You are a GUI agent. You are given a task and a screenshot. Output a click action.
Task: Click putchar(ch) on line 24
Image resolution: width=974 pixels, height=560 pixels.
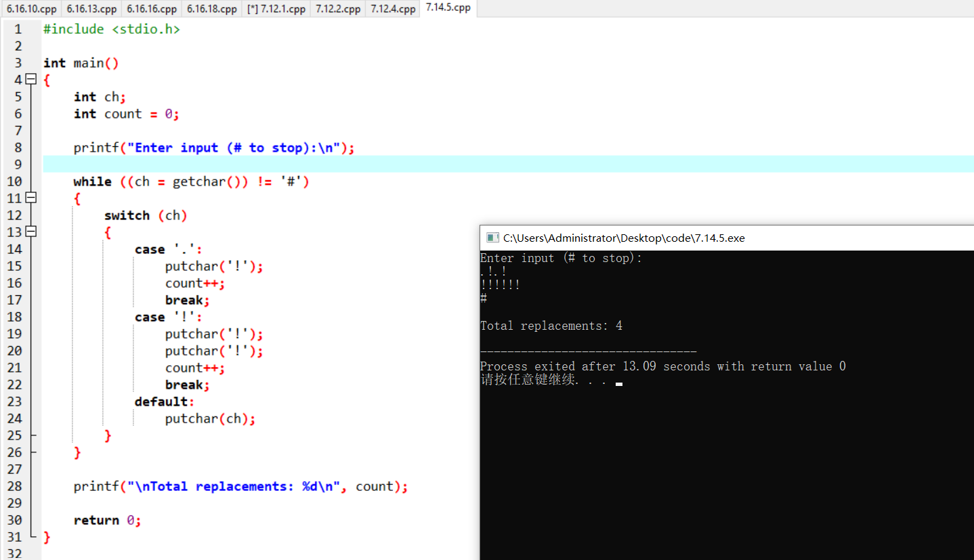(211, 418)
